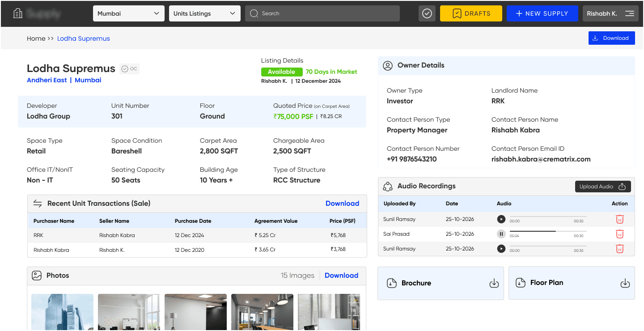Open the fourth photo with pendant lamps
Viewport: 644px width, 331px height.
tap(262, 312)
